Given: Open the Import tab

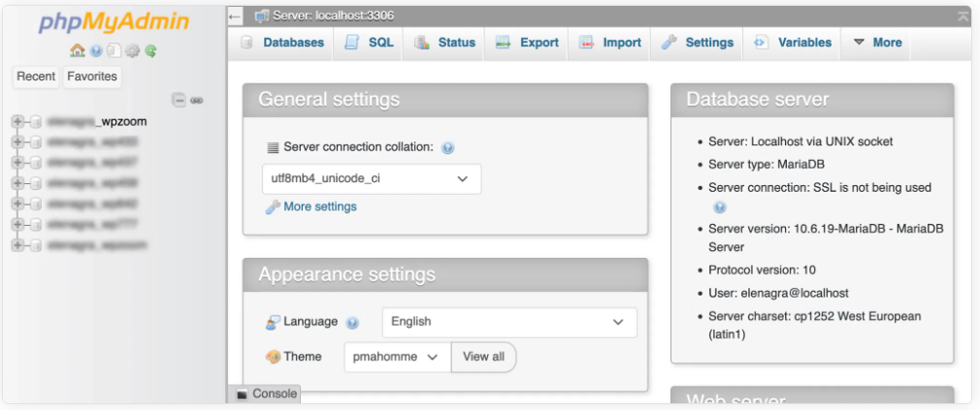Looking at the screenshot, I should coord(608,43).
